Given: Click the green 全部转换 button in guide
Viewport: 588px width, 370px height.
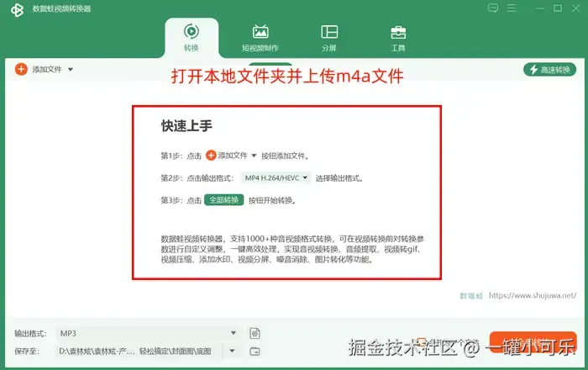Looking at the screenshot, I should tap(224, 200).
